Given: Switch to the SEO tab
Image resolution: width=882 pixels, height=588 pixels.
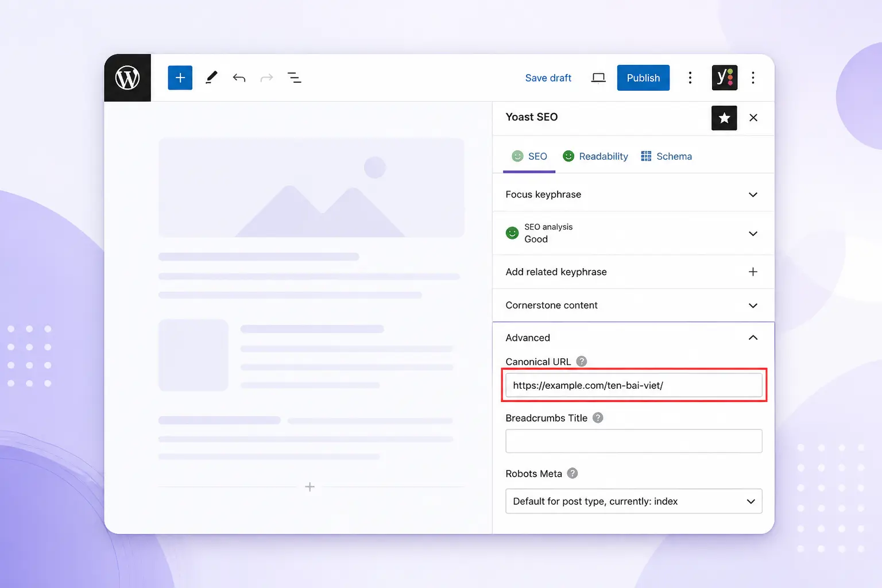Looking at the screenshot, I should (x=529, y=156).
